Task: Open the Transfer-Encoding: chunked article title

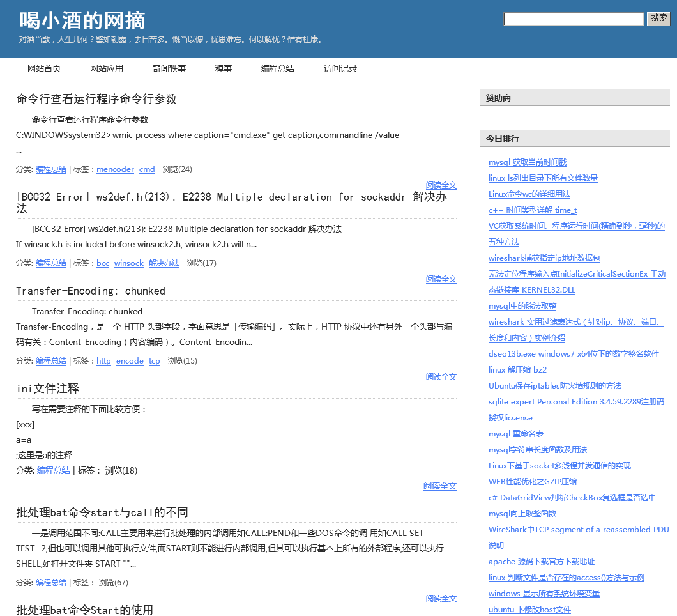Action: pyautogui.click(x=91, y=291)
